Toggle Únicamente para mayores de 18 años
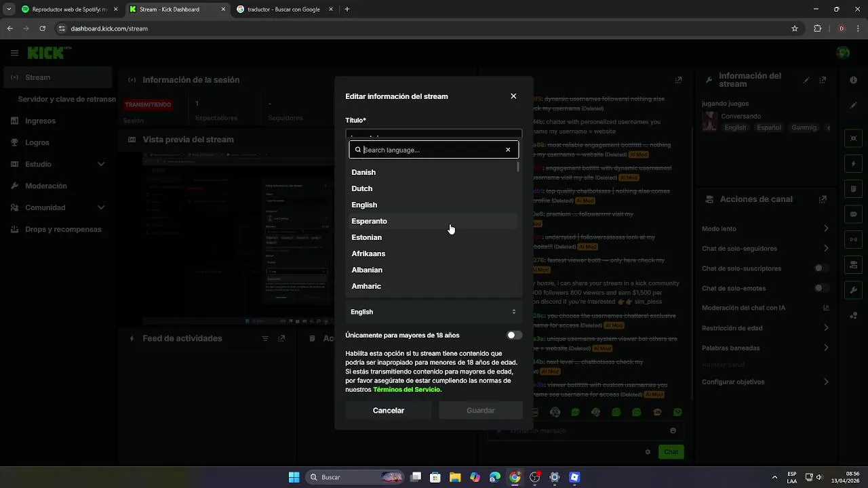This screenshot has width=868, height=488. (515, 335)
